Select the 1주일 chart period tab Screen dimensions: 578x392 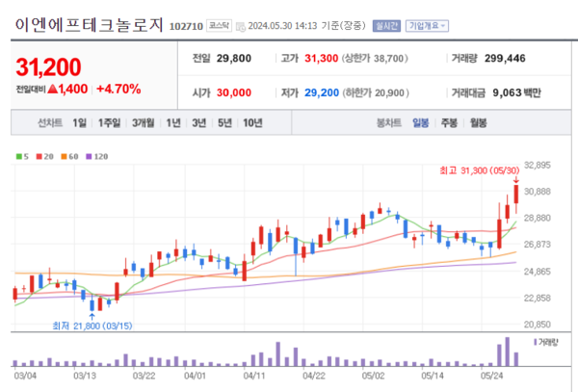(110, 123)
